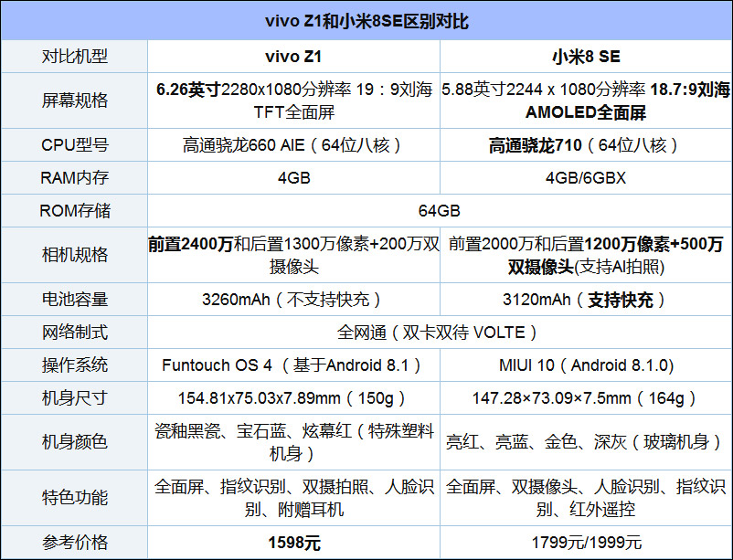
Task: Select the '小米8 SE' column header
Action: [x=585, y=56]
